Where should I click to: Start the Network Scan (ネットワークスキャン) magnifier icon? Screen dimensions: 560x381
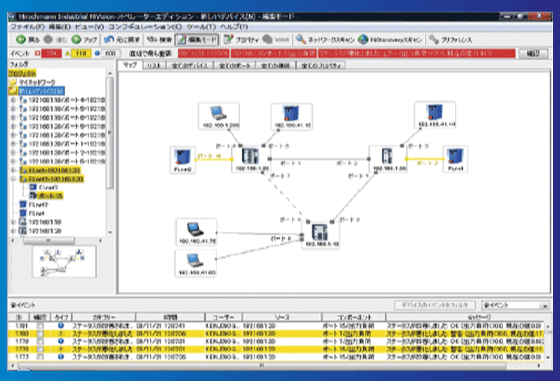click(x=301, y=39)
